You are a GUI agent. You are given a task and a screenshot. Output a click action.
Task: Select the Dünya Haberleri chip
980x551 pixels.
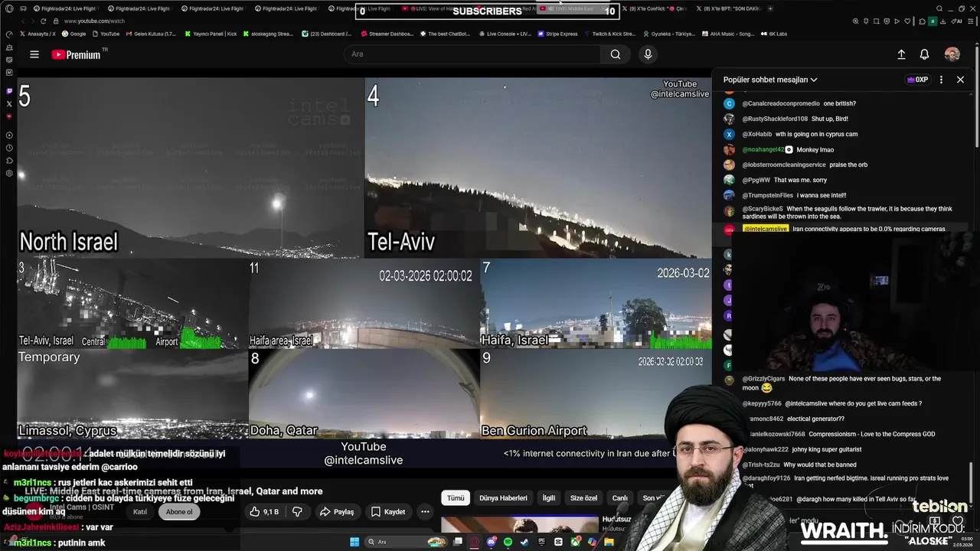tap(503, 497)
